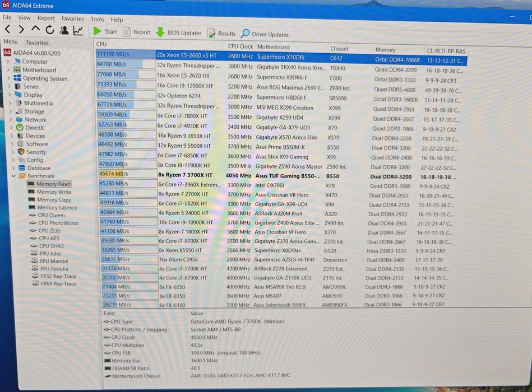
Task: Open the View menu
Action: click(x=24, y=17)
